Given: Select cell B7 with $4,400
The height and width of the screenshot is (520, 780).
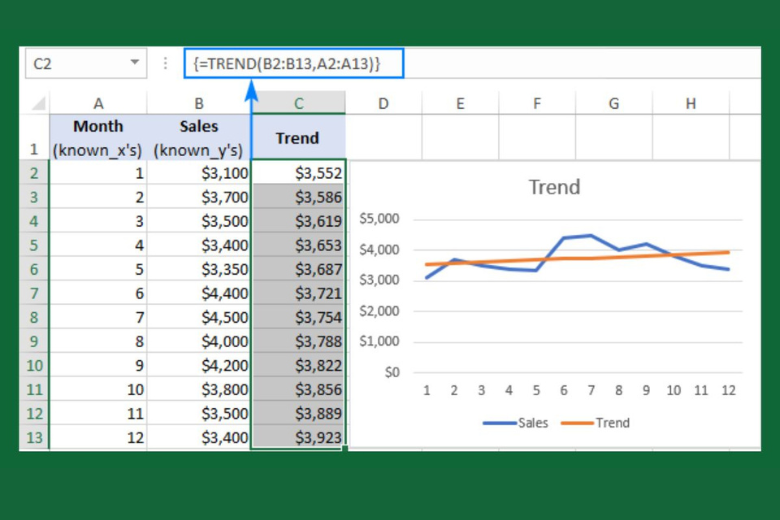Looking at the screenshot, I should click(x=199, y=293).
